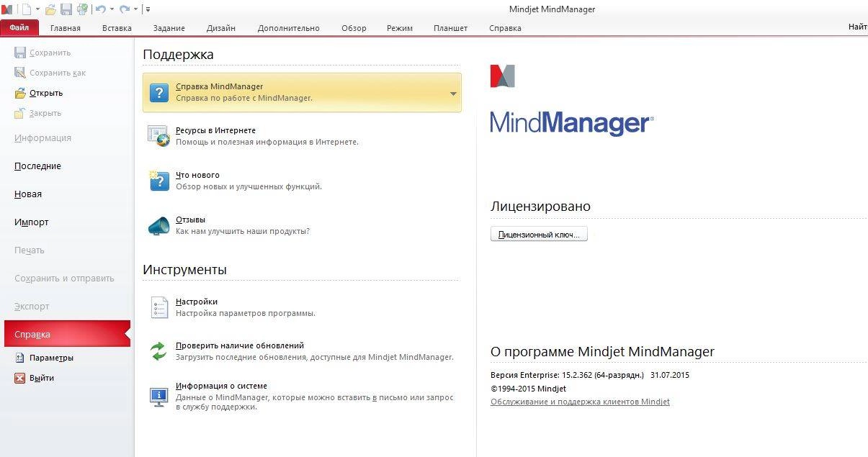Click the Параметры options icon
The height and width of the screenshot is (457, 868).
20,358
